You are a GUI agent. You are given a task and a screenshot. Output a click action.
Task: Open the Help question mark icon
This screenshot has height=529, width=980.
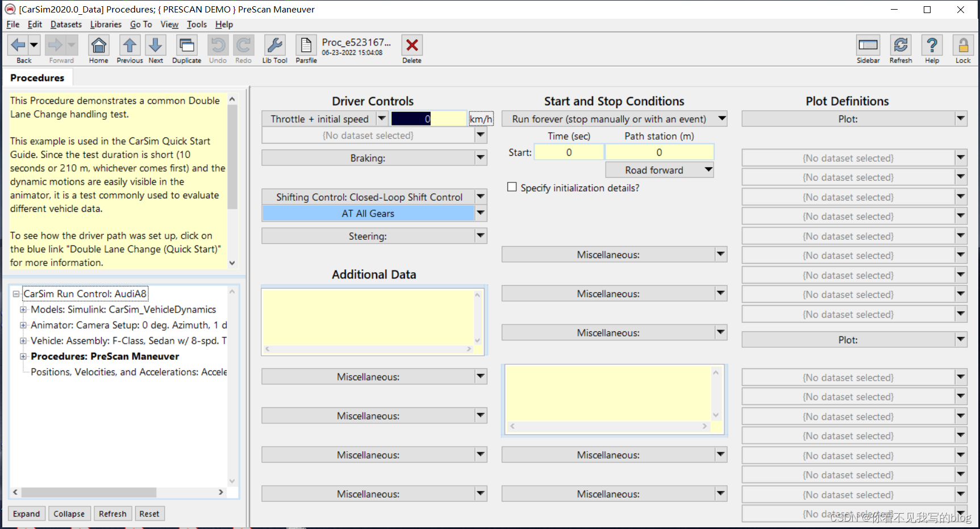pyautogui.click(x=932, y=45)
